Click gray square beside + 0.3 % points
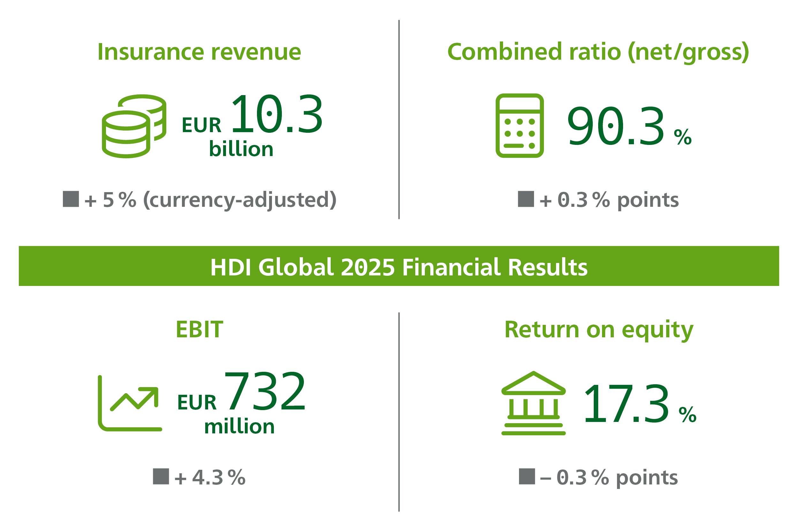The height and width of the screenshot is (532, 798). coord(526,199)
